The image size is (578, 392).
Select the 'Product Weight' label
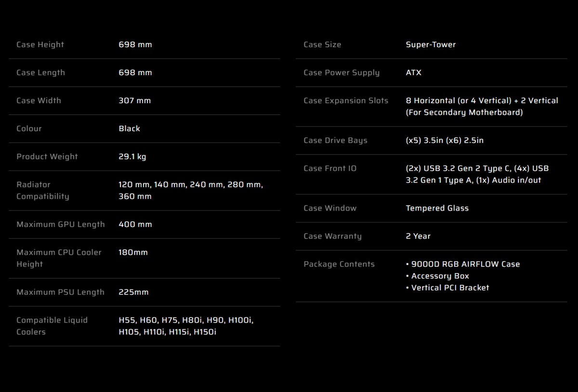coord(47,157)
